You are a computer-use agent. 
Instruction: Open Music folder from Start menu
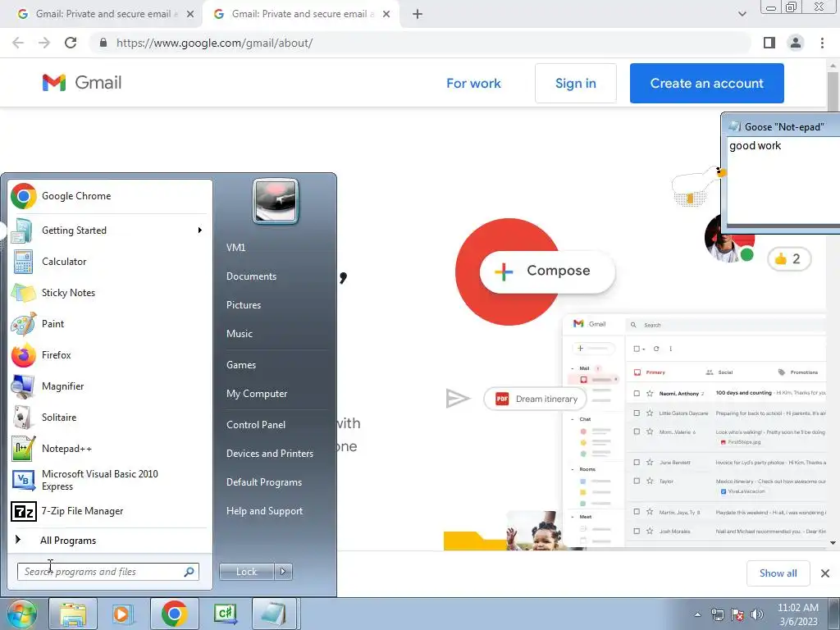tap(240, 334)
